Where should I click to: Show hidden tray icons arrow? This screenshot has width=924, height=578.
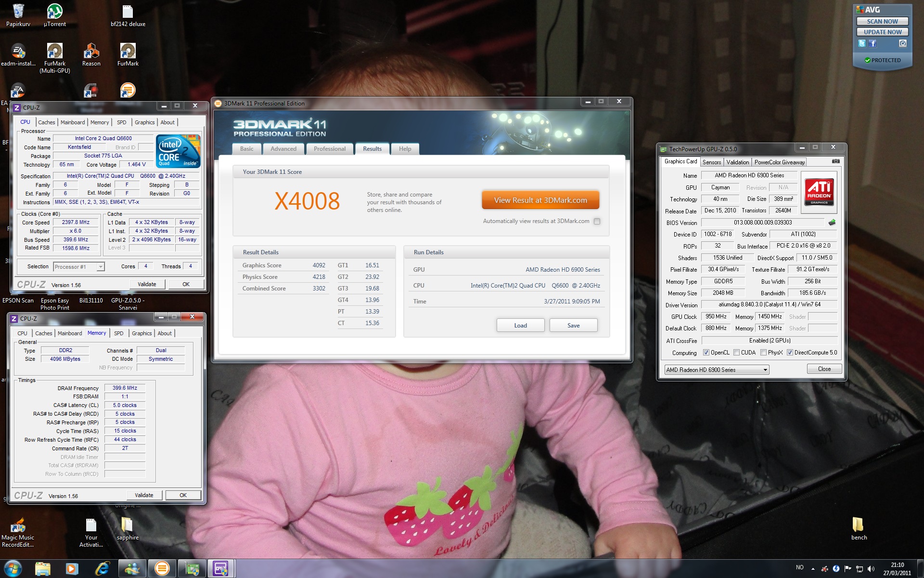point(813,569)
